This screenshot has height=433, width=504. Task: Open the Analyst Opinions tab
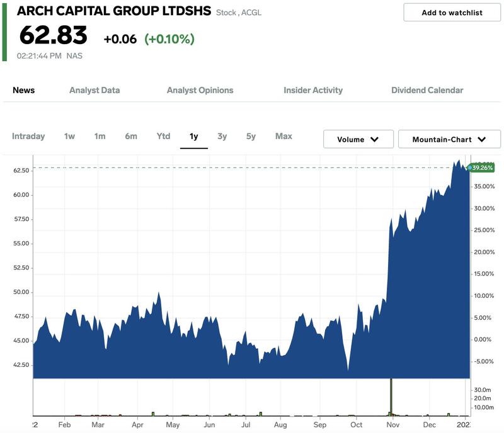(x=200, y=90)
